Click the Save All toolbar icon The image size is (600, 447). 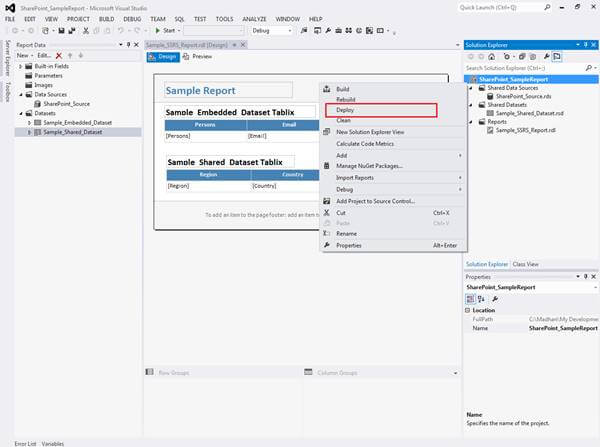click(x=72, y=31)
